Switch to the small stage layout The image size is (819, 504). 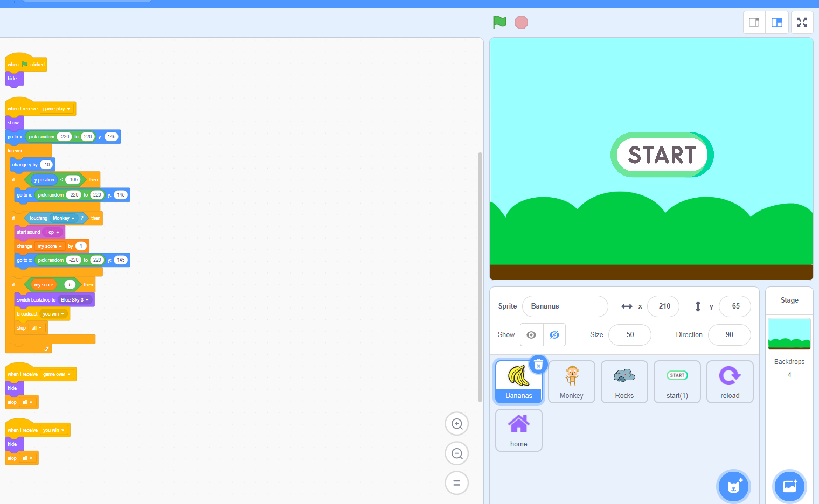pyautogui.click(x=754, y=22)
